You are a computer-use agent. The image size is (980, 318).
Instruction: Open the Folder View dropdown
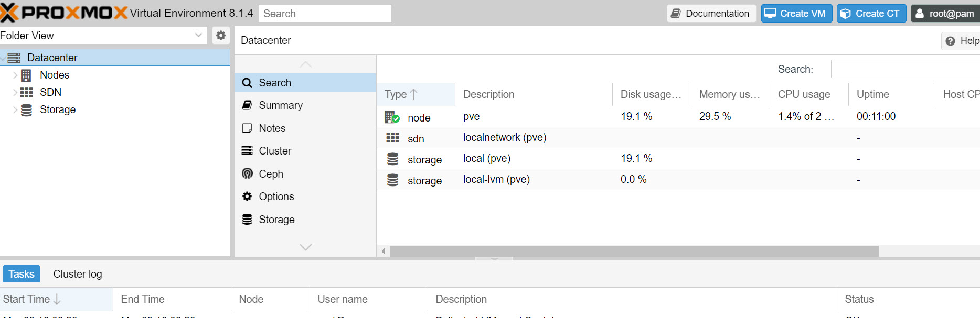click(198, 36)
